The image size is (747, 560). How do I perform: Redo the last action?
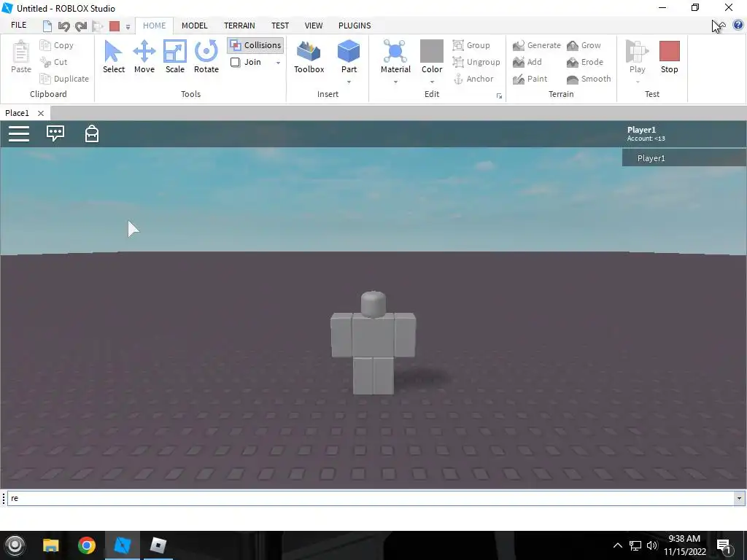81,26
